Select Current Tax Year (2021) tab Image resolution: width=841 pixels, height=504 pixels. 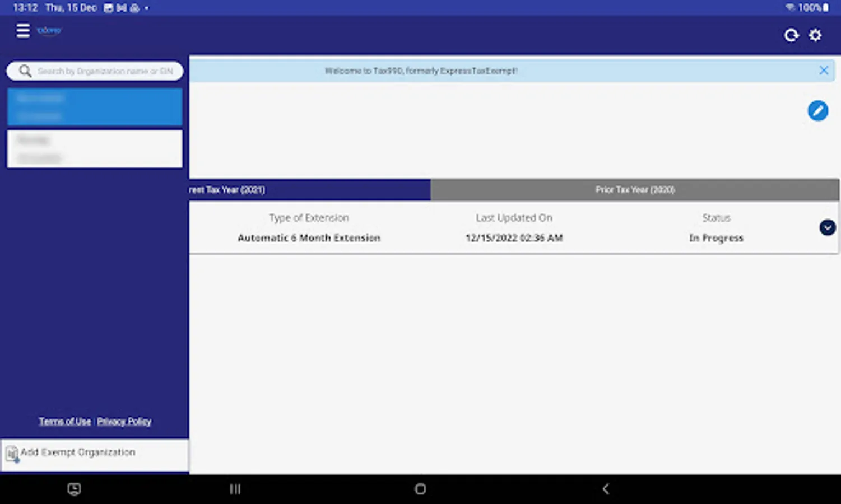(x=310, y=190)
